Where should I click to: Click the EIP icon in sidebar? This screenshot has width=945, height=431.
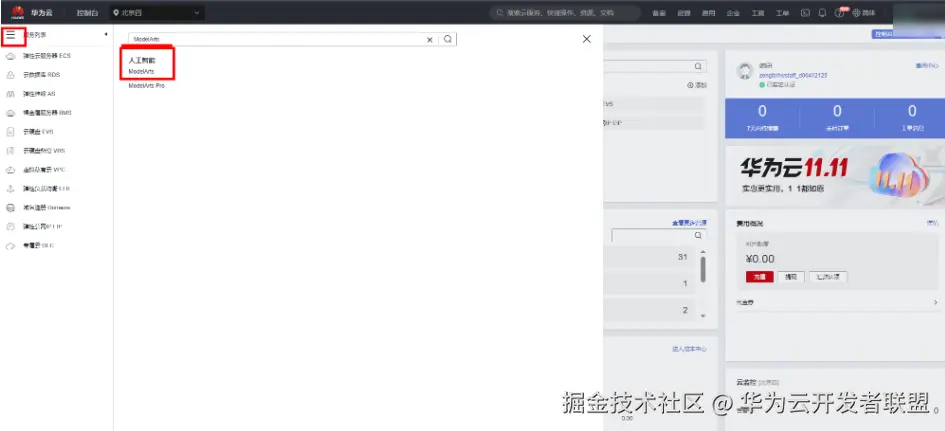point(10,227)
